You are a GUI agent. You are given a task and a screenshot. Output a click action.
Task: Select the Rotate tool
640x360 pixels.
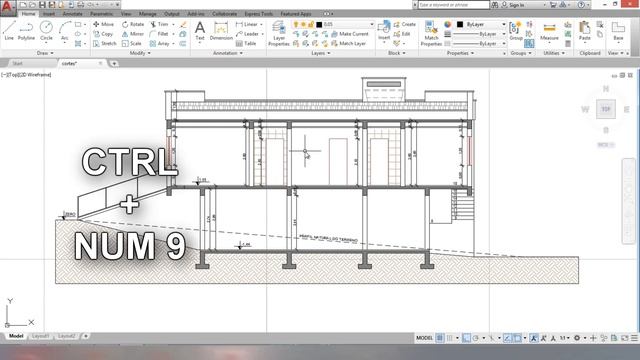pyautogui.click(x=133, y=24)
